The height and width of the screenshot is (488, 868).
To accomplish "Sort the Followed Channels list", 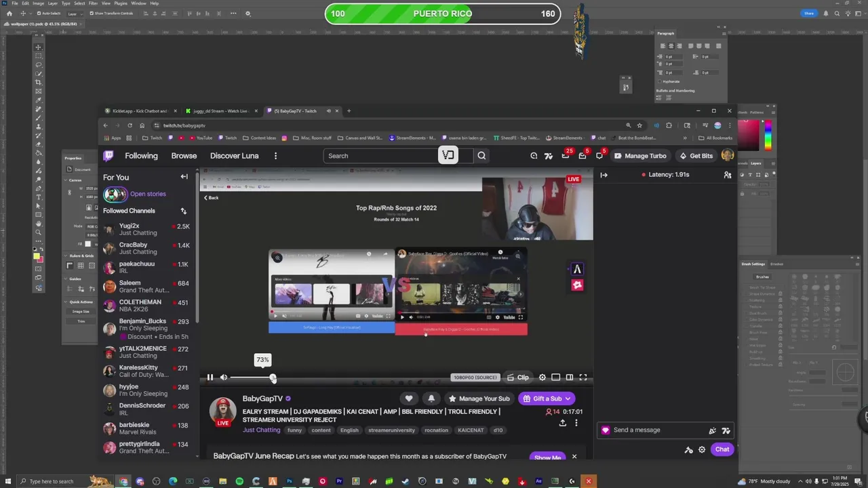I will tap(183, 211).
